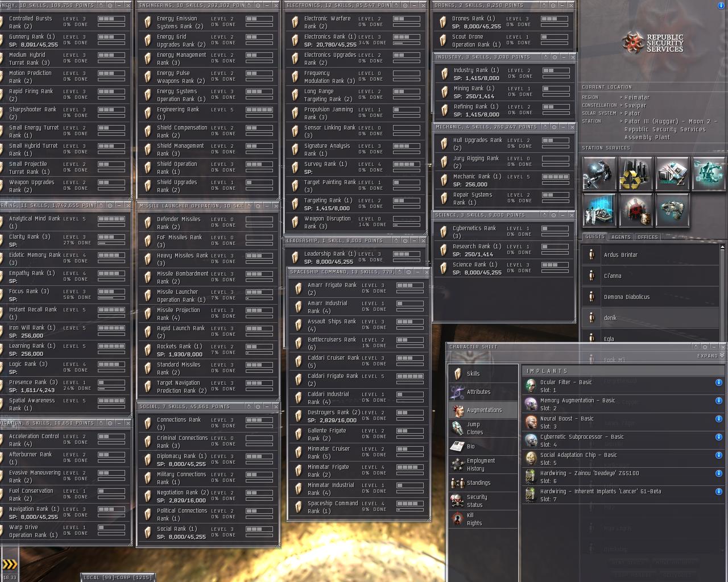
Task: Open the Standings section
Action: click(483, 483)
